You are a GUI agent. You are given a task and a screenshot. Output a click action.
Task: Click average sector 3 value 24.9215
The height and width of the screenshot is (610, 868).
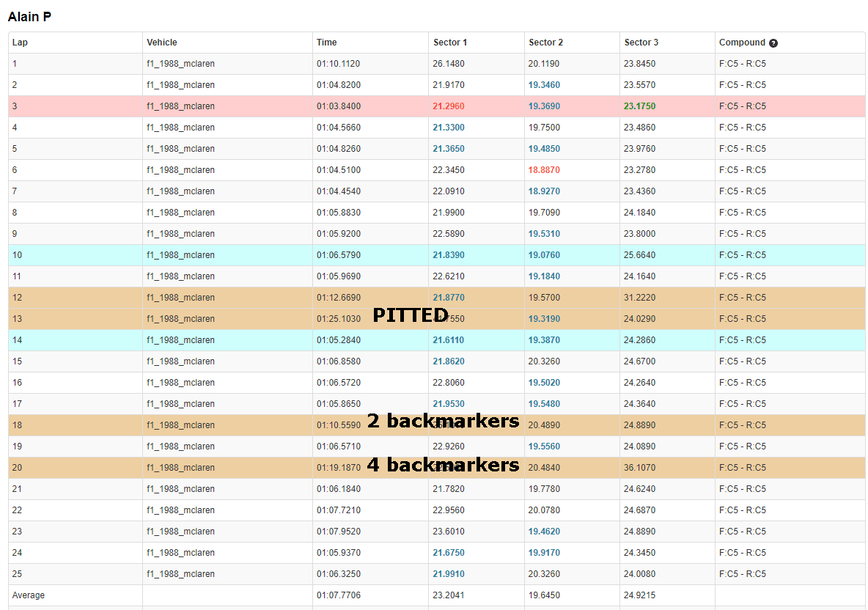pos(639,595)
